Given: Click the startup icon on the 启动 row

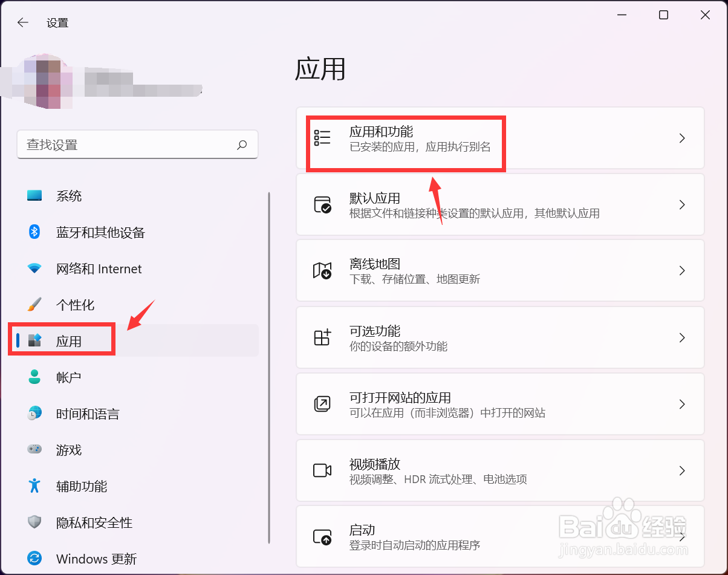Looking at the screenshot, I should tap(323, 536).
